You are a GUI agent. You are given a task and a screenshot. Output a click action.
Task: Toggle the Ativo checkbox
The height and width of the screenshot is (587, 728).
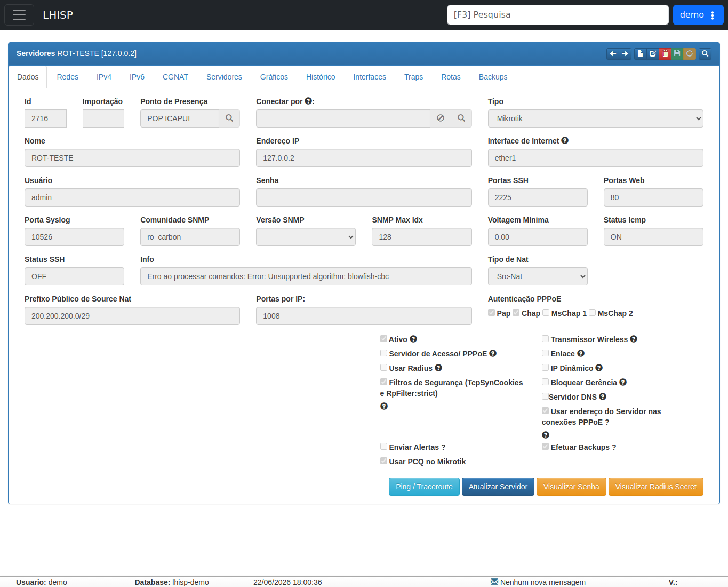pos(383,338)
